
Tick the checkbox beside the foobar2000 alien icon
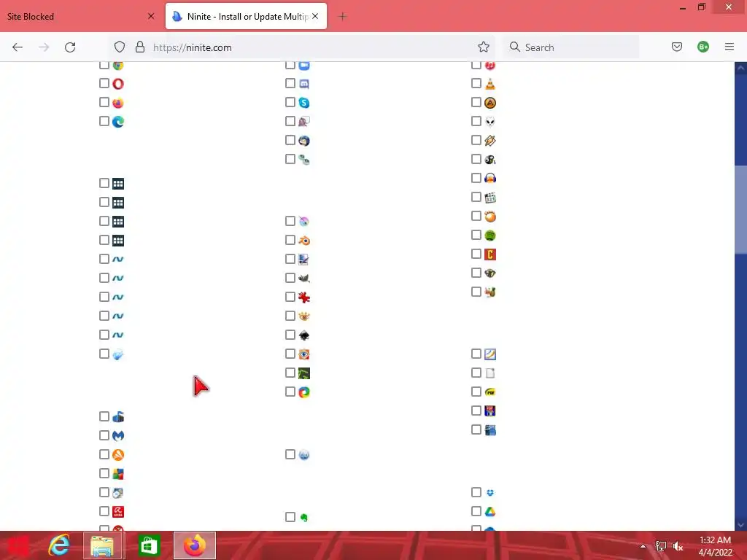(x=476, y=122)
